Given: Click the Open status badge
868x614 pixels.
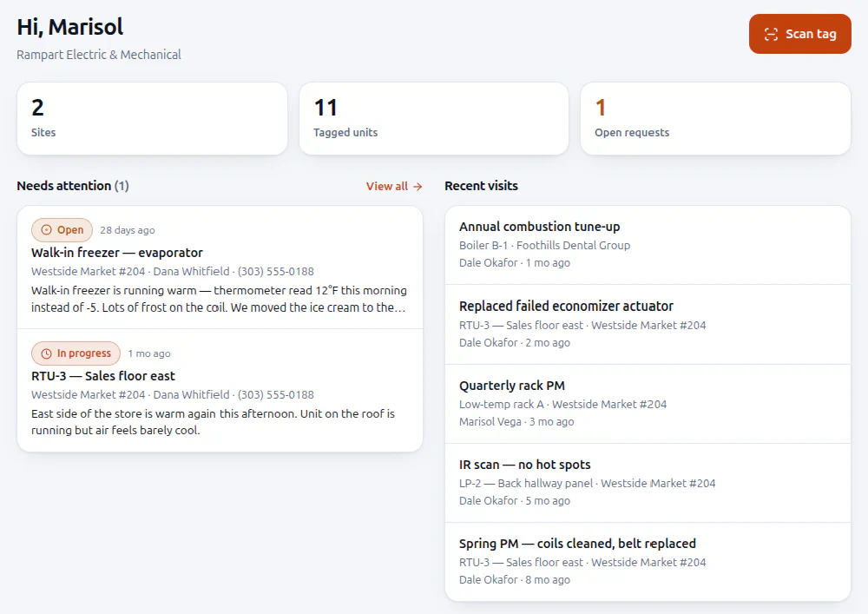Looking at the screenshot, I should coord(62,230).
